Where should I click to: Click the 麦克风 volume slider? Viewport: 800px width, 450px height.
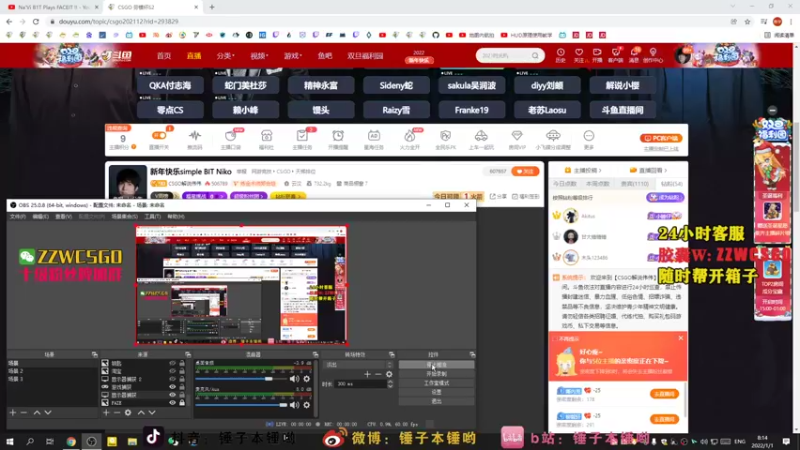[241, 405]
